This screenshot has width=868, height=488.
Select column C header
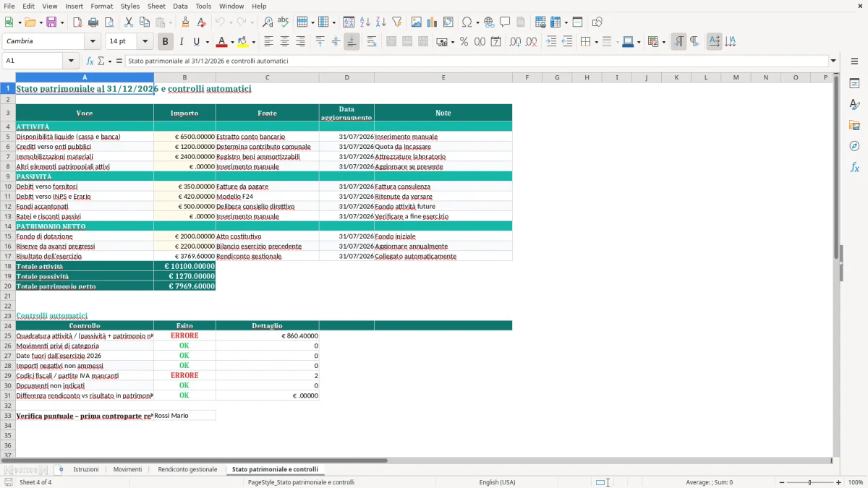267,77
